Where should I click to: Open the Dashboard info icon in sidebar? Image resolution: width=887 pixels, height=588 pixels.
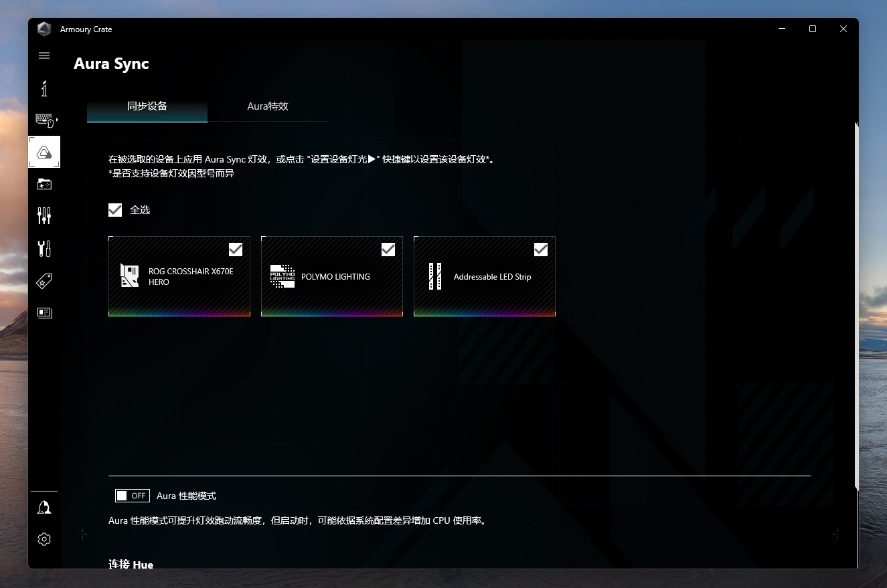(x=44, y=88)
